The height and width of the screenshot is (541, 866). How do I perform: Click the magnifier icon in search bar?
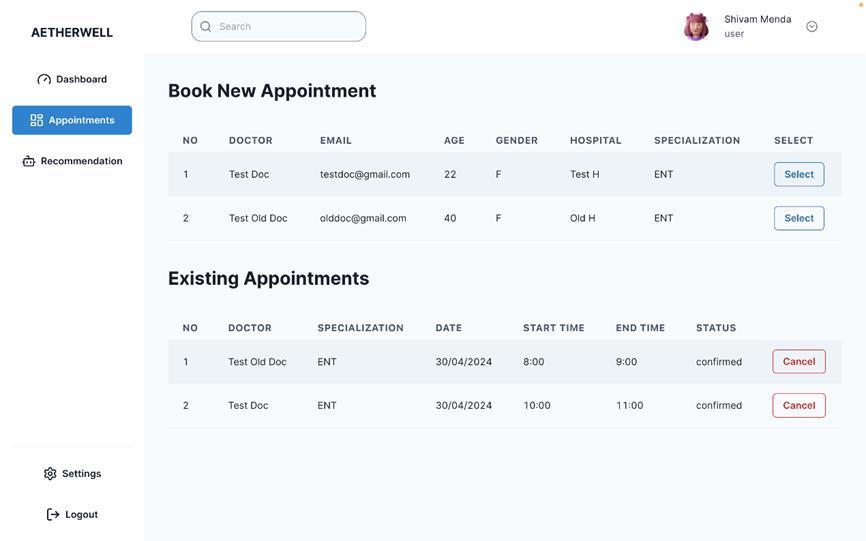tap(206, 27)
